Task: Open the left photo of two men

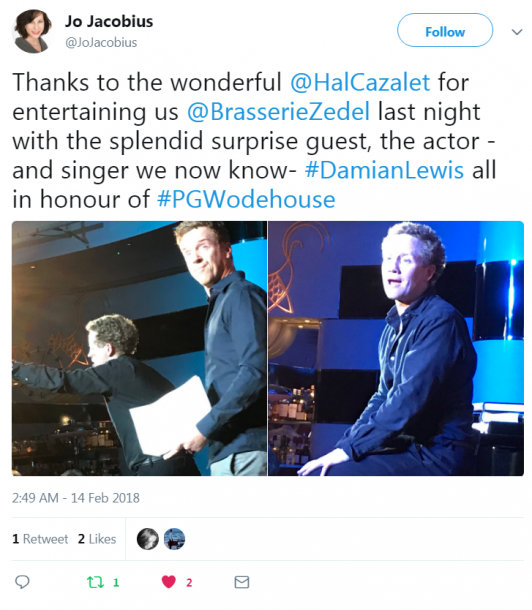Action: pos(140,348)
